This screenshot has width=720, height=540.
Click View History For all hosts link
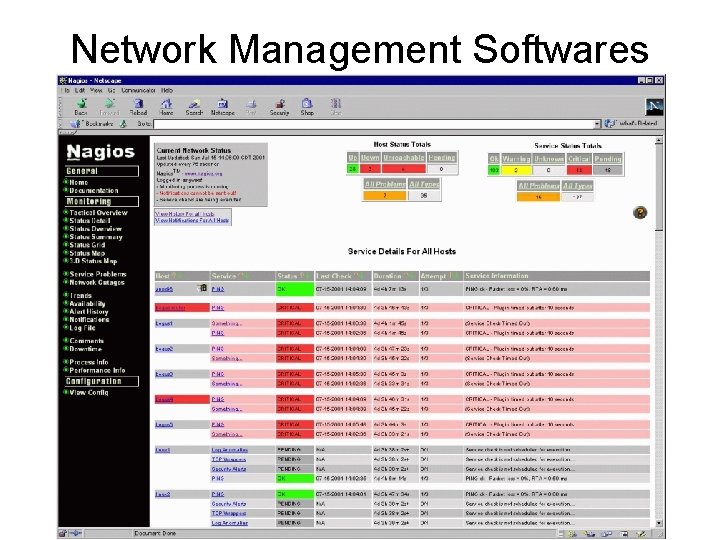(x=185, y=214)
